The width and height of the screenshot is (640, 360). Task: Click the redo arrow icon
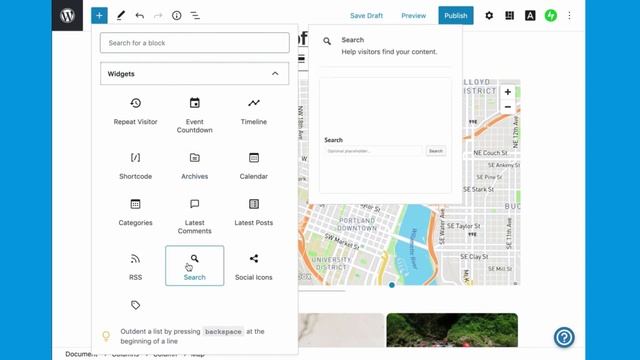158,16
